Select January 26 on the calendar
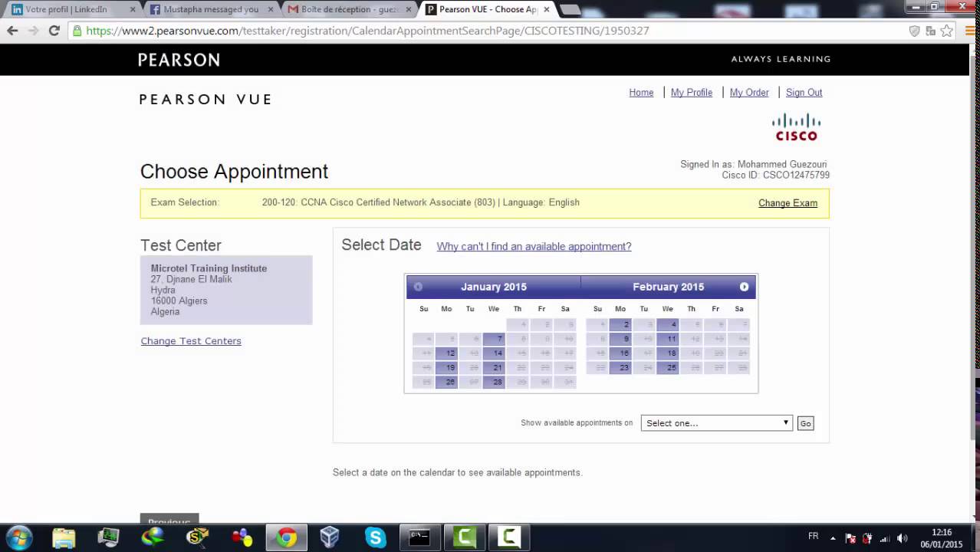The width and height of the screenshot is (980, 552). pos(447,383)
